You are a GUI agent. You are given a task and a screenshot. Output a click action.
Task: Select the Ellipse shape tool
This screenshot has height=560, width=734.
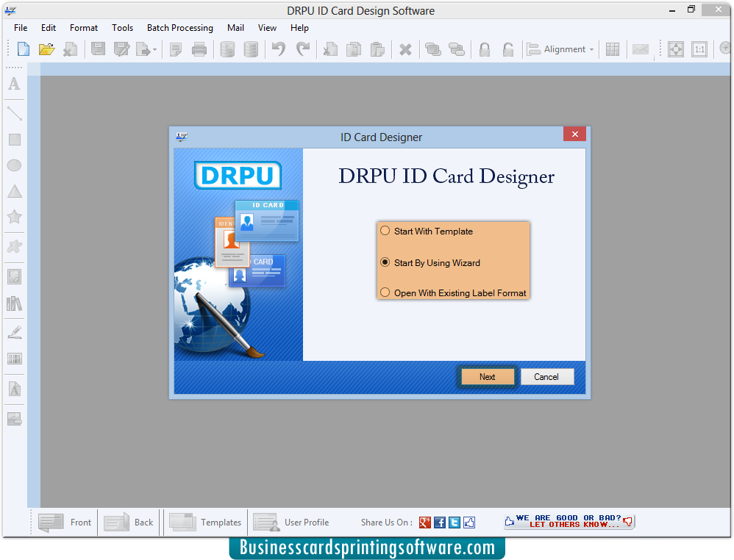point(15,165)
